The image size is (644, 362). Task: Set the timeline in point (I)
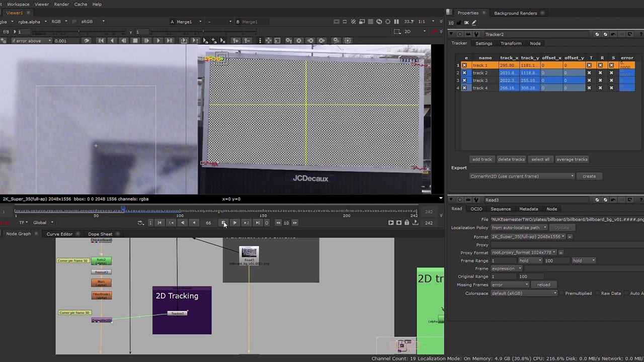coord(150,223)
